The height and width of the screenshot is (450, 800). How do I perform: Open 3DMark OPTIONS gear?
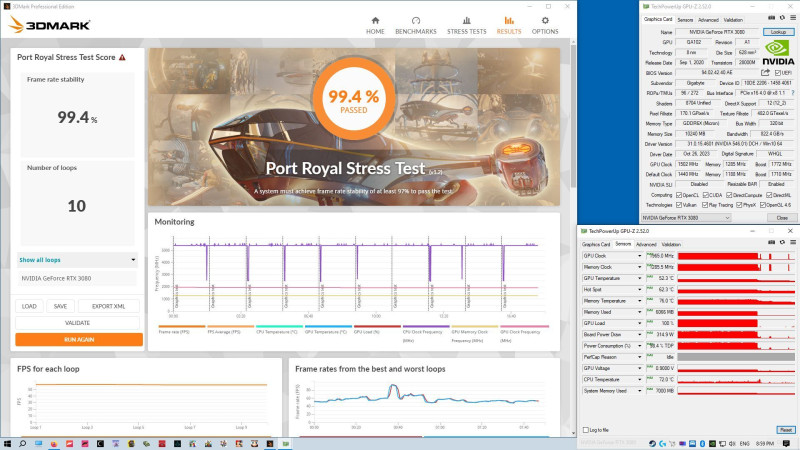[x=545, y=20]
